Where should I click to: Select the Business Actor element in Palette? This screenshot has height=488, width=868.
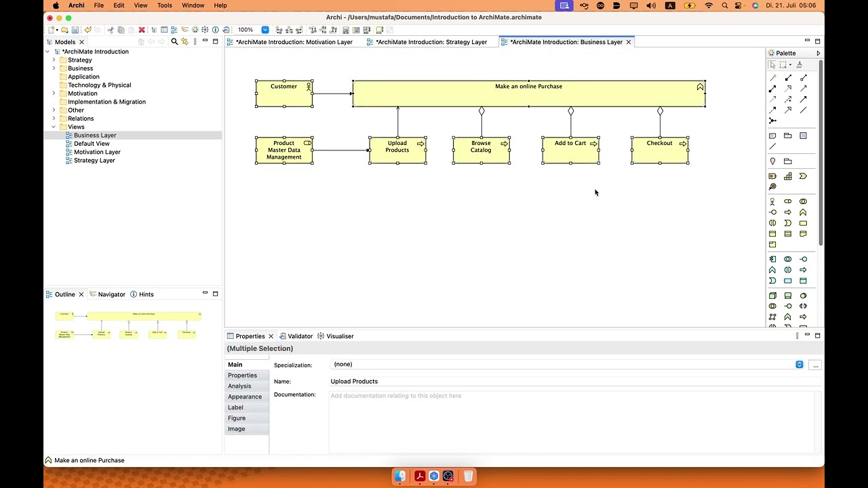[x=772, y=201]
